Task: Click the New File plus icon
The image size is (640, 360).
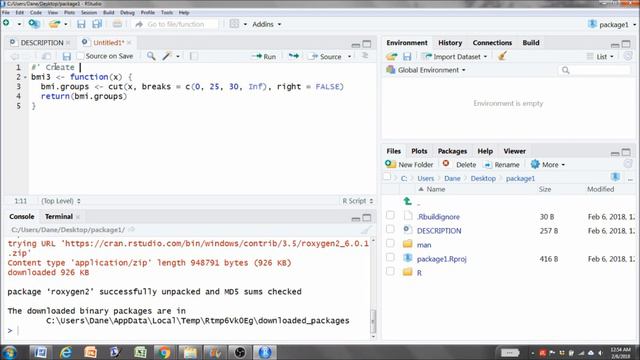Action: point(7,23)
